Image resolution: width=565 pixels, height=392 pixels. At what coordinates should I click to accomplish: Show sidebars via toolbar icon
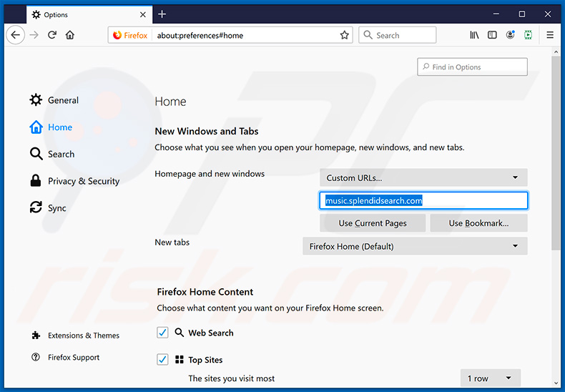(x=492, y=35)
